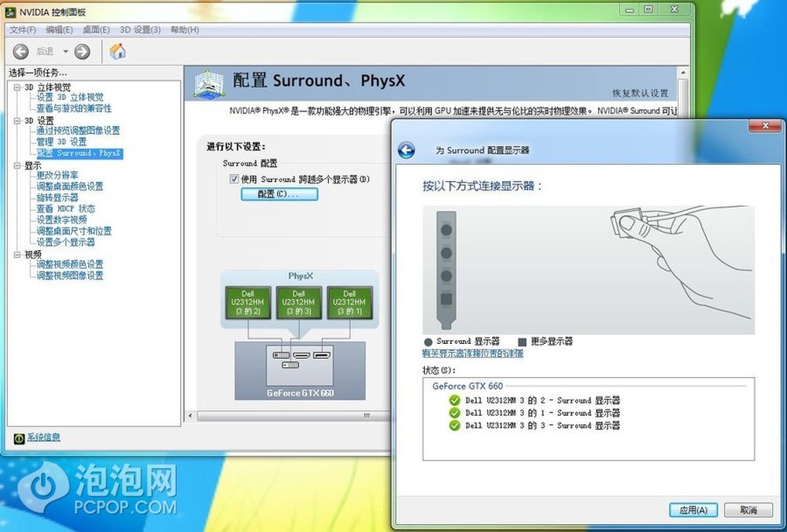Select Dell U2312HM (3 的 3) monitor box
Viewport: 787px width, 532px height.
tap(298, 303)
